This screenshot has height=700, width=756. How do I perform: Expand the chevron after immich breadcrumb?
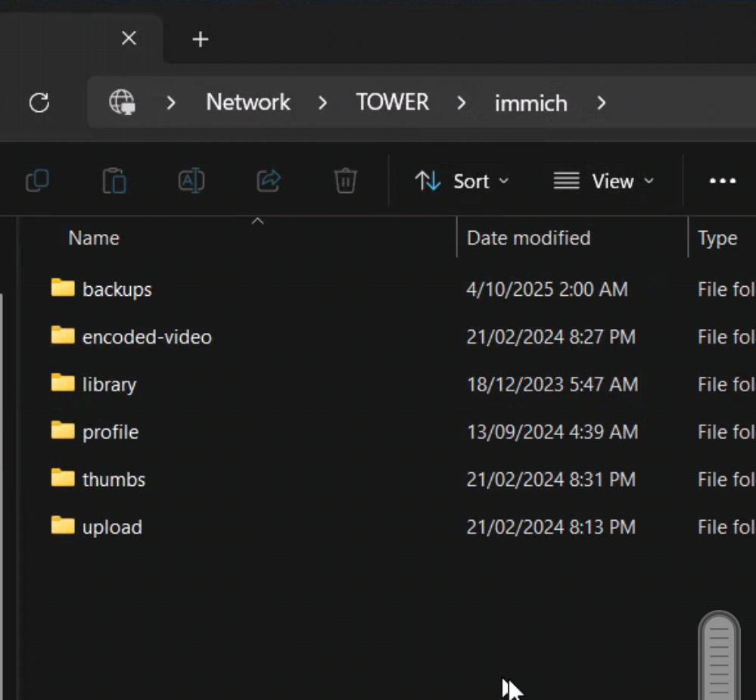602,102
